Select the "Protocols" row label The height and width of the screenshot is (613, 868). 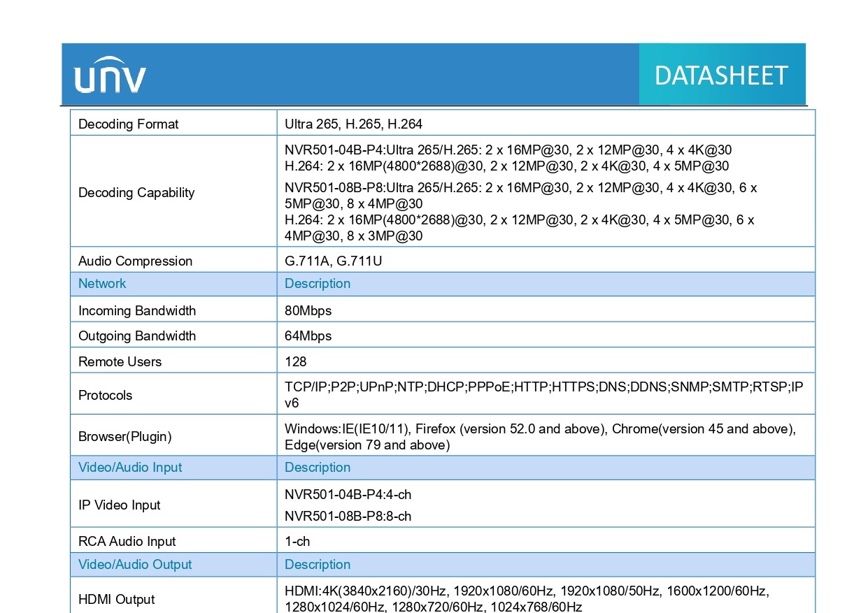click(105, 396)
